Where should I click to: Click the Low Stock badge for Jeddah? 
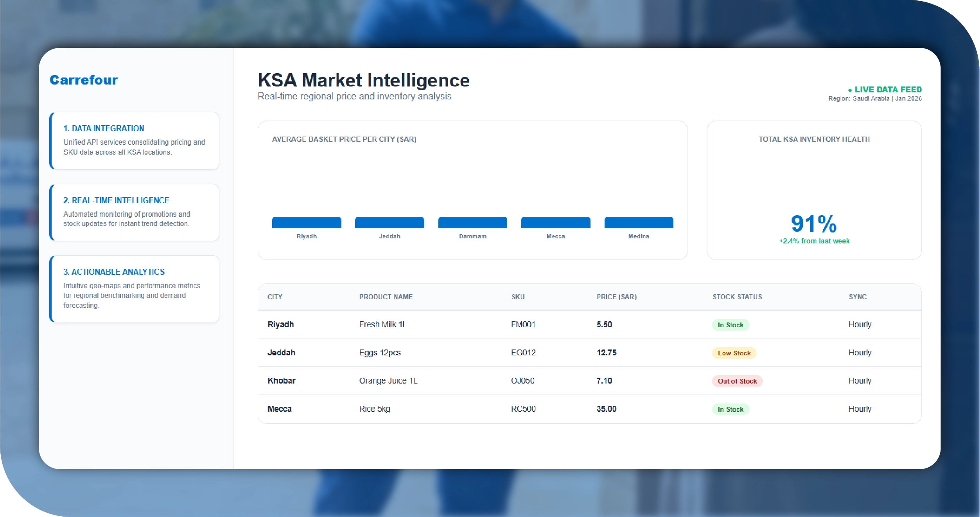point(734,353)
